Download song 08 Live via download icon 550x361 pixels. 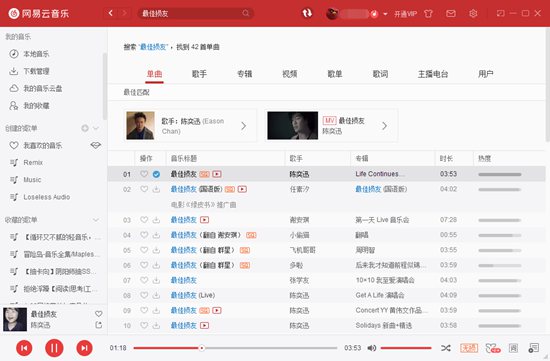coord(156,295)
